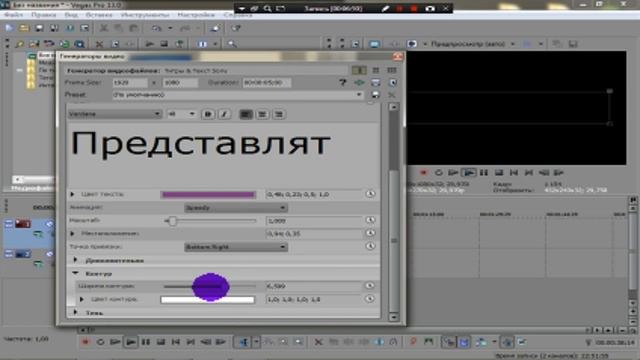Select the Normal edit tool in bottom toolbar
Screen dimensions: 640x360
[244, 342]
